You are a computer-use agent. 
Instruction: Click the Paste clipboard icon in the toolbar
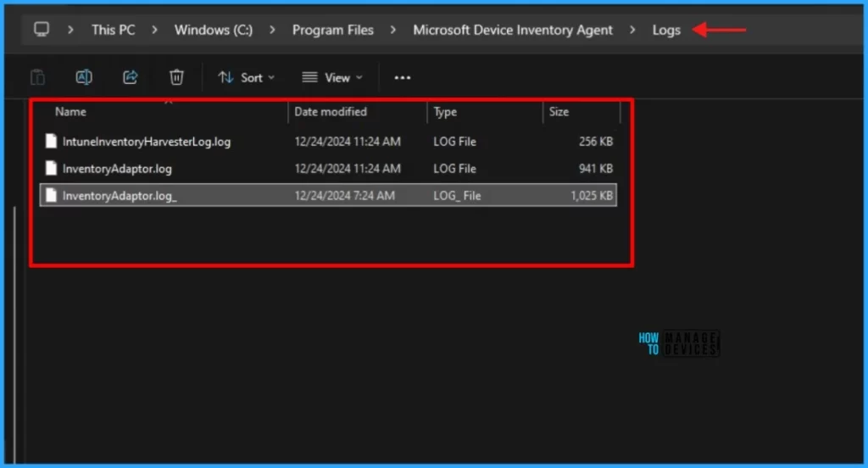(x=37, y=77)
